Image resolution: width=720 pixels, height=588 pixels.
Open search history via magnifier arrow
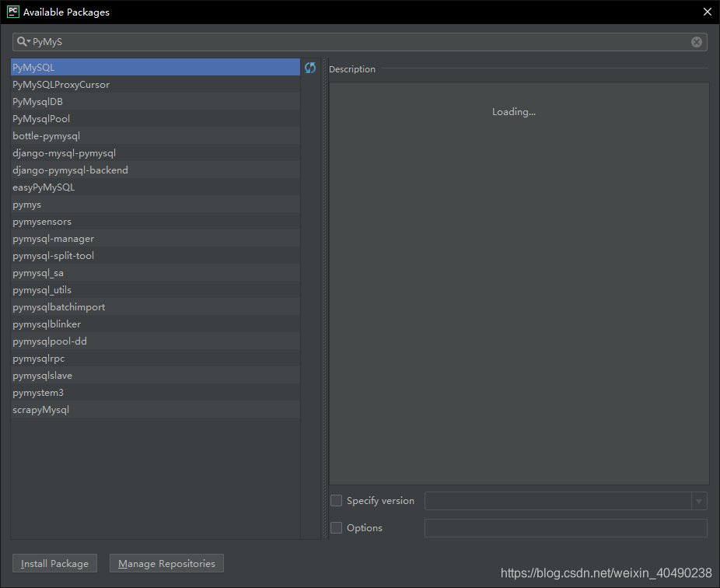pos(28,41)
